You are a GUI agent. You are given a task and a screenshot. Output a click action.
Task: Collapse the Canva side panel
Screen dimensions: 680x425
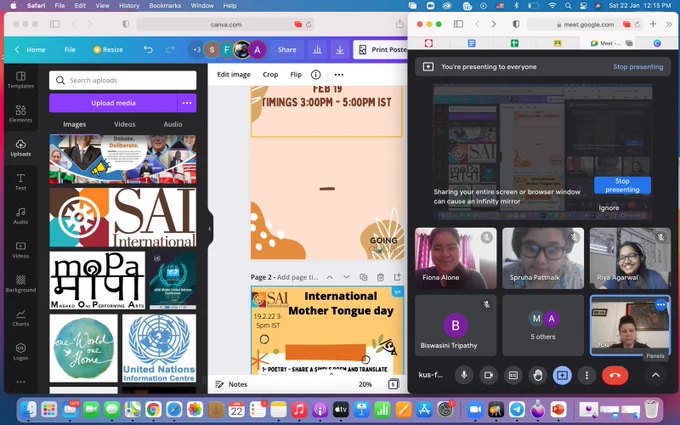[x=210, y=229]
